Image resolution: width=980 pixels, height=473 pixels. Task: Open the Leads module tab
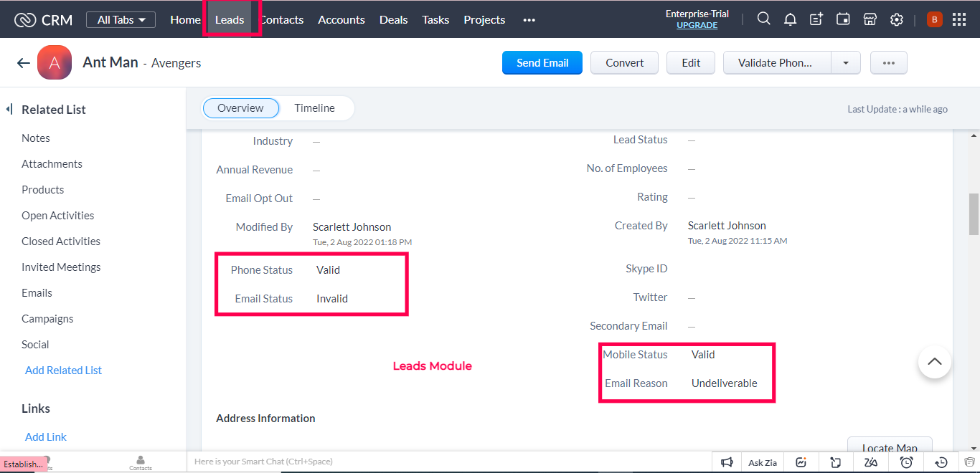tap(230, 20)
